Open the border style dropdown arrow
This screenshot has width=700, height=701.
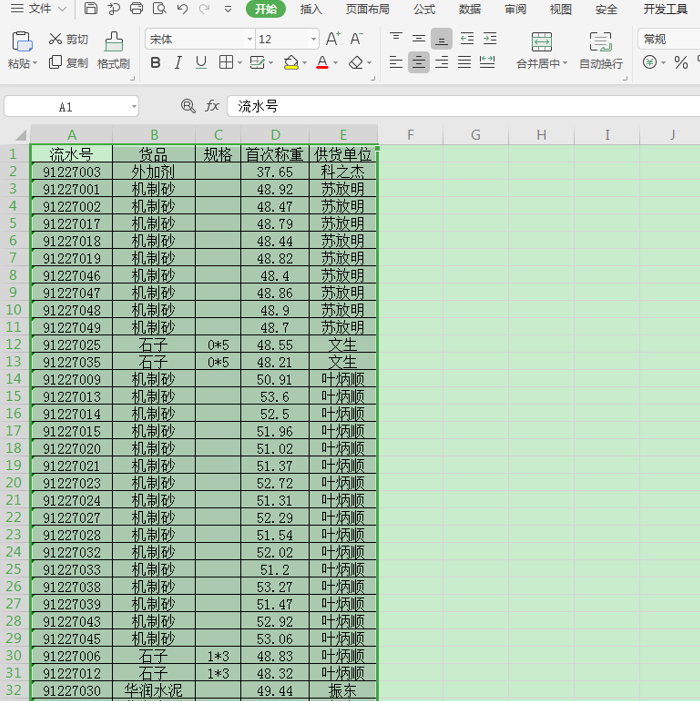click(240, 63)
